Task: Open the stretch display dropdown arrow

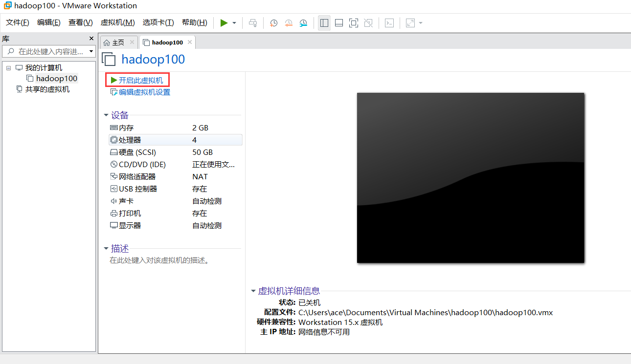Action: [421, 23]
